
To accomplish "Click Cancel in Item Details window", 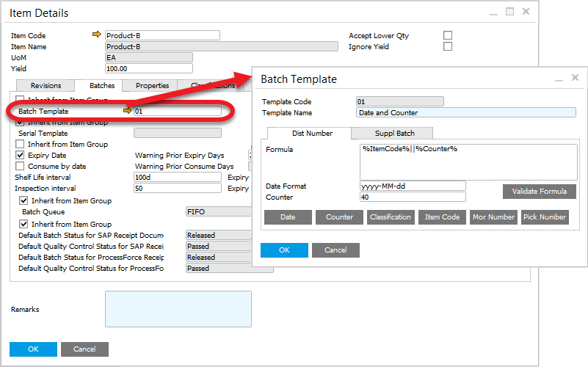I will (84, 349).
